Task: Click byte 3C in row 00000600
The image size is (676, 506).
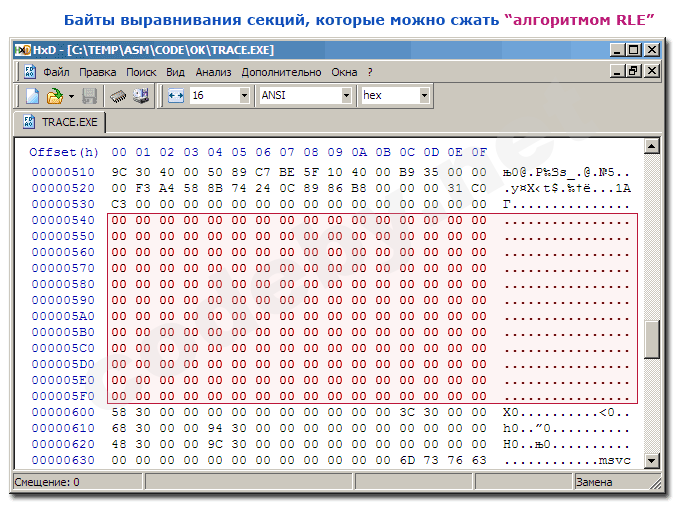Action: tap(407, 412)
